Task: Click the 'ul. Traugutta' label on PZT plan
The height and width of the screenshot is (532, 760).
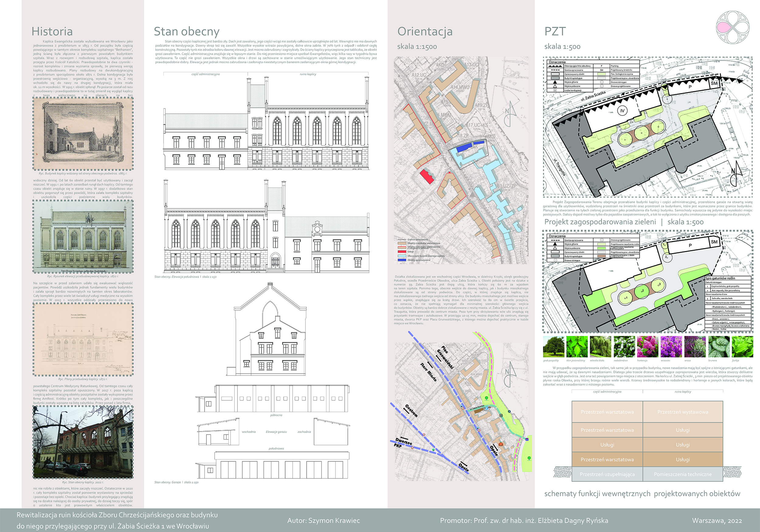Action: [560, 167]
